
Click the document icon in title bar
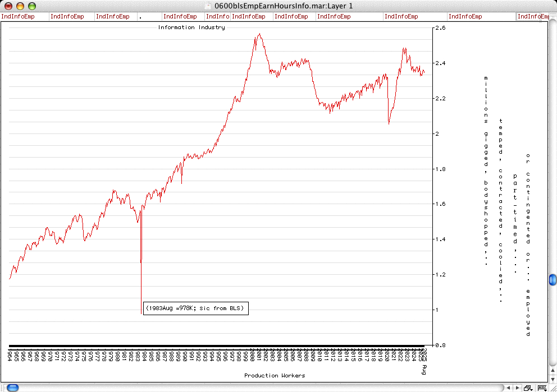tap(208, 6)
